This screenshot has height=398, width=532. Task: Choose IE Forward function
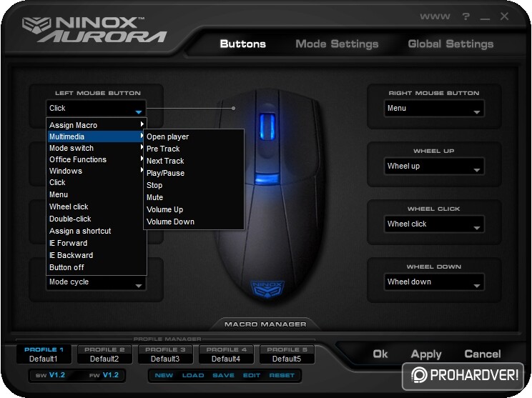97,243
